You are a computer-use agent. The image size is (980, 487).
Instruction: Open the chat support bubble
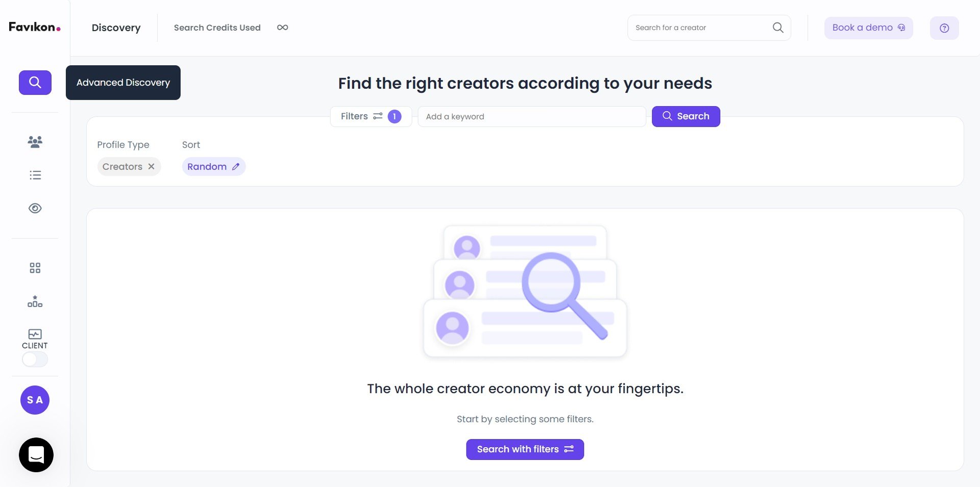36,455
